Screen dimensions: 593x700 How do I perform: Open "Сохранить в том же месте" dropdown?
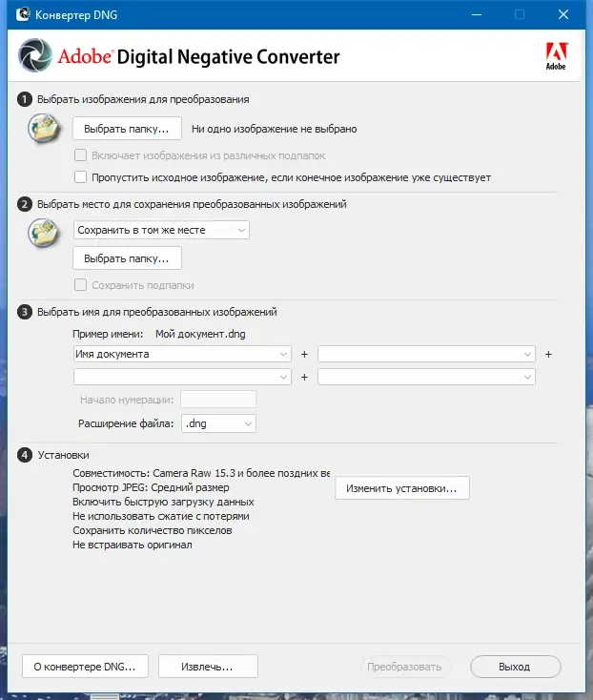pyautogui.click(x=161, y=230)
